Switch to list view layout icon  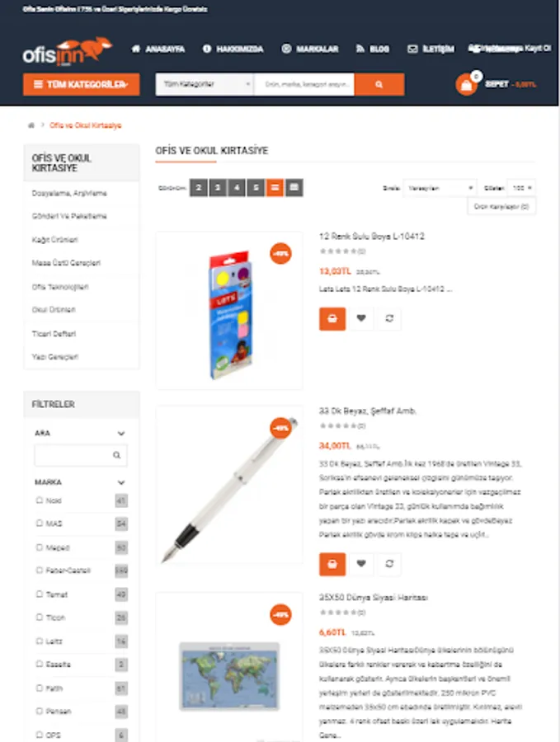tap(275, 188)
